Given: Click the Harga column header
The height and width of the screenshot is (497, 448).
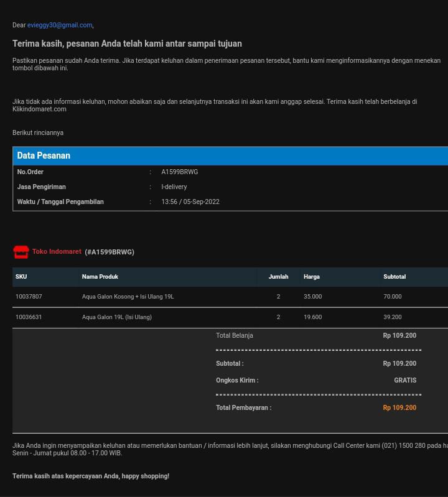Looking at the screenshot, I should [312, 277].
